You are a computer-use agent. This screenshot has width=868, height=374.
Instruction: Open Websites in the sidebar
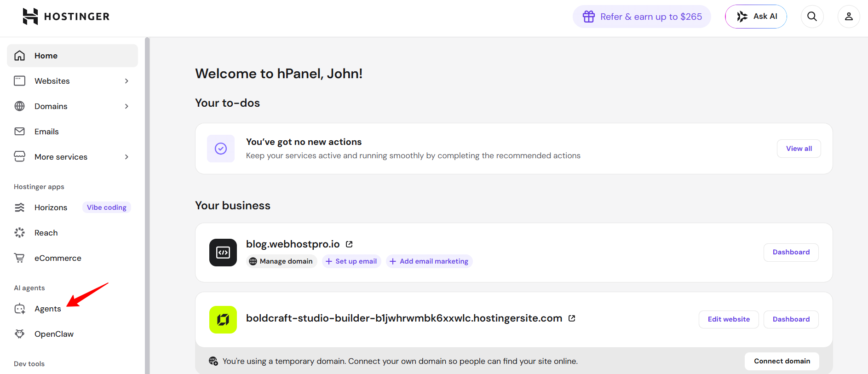coord(72,81)
